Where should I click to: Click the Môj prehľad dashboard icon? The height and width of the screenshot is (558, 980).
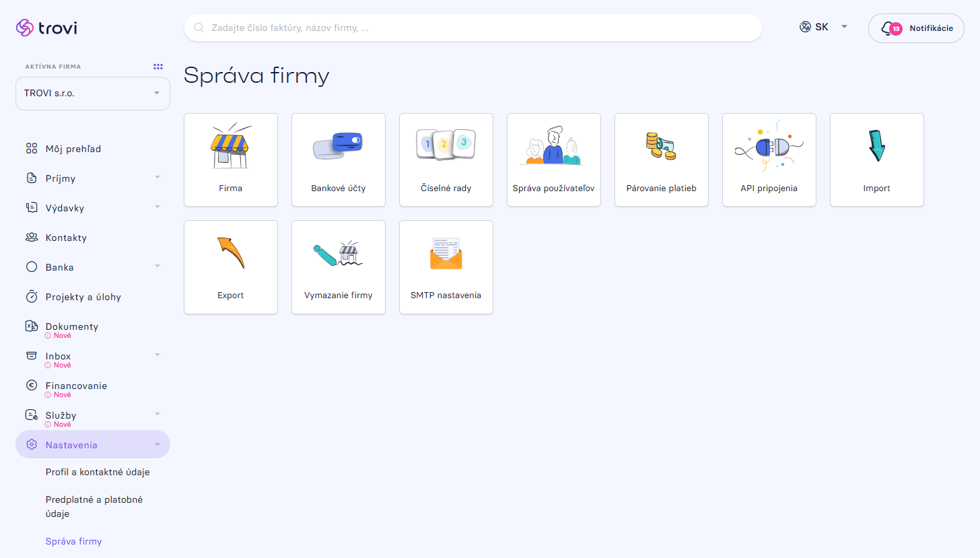32,149
